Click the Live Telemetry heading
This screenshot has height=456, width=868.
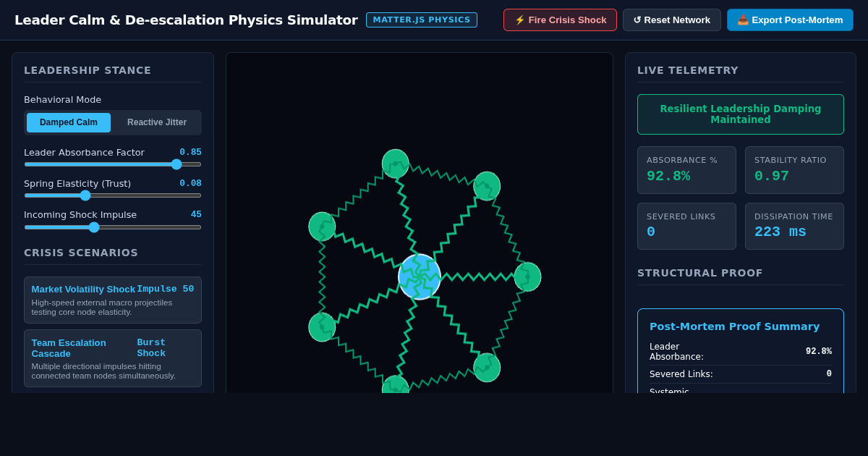click(x=688, y=70)
